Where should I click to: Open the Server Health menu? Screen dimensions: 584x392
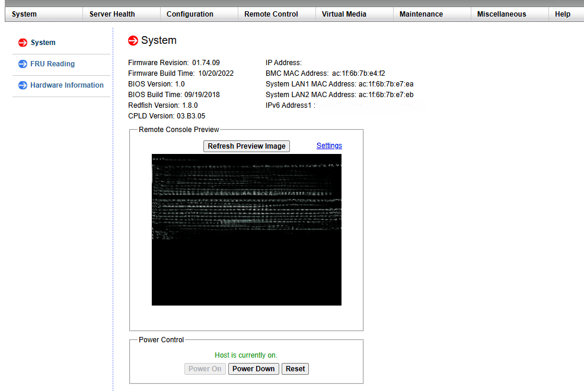pyautogui.click(x=112, y=14)
